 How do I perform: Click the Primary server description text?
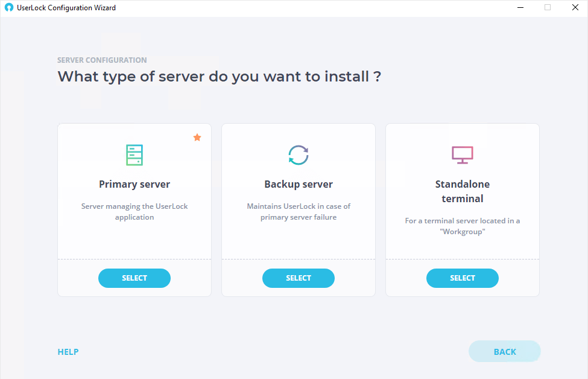tap(134, 212)
